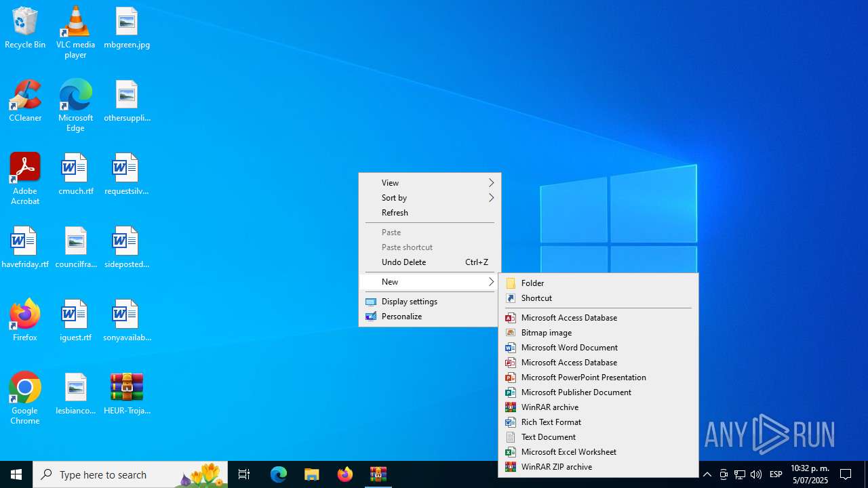Click the taskbar search box
Viewport: 868px width, 488px height.
click(130, 474)
